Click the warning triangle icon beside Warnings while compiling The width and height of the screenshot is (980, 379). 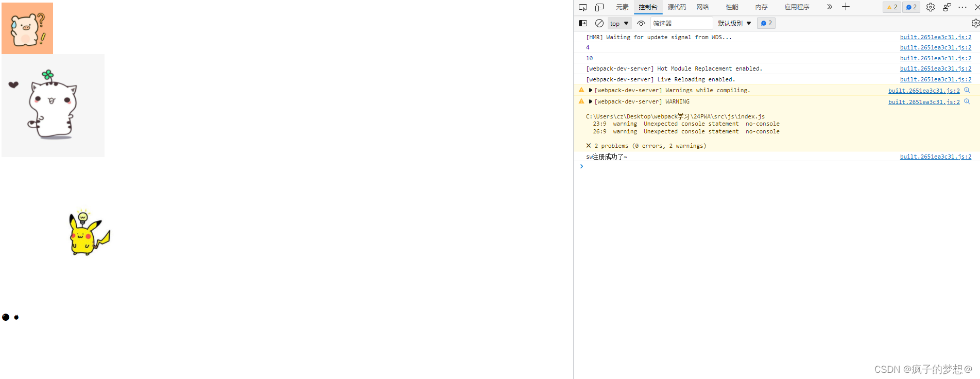(x=581, y=90)
